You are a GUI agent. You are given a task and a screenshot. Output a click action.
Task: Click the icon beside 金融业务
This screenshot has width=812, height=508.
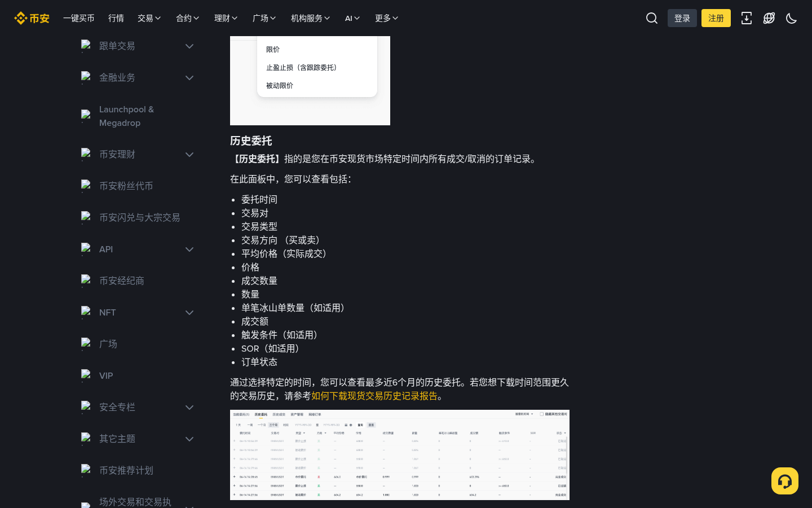pyautogui.click(x=86, y=77)
